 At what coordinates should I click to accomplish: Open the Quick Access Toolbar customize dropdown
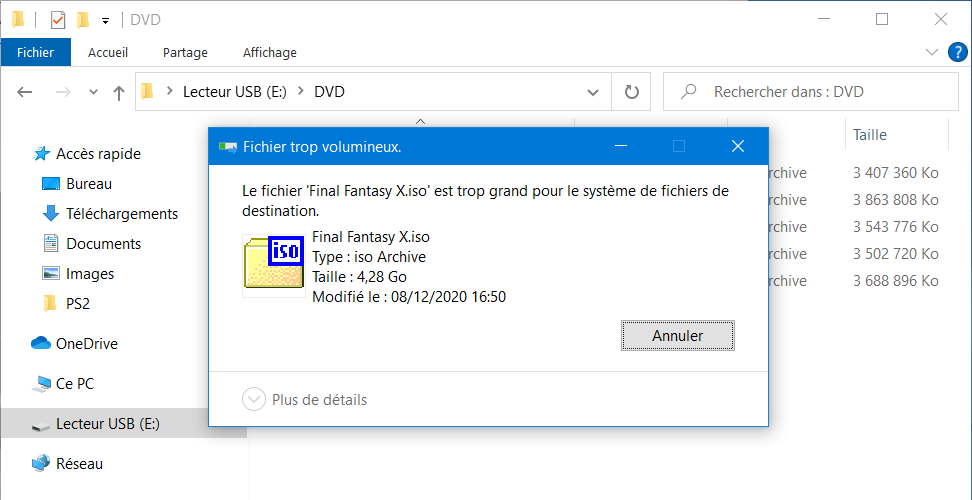(x=105, y=20)
